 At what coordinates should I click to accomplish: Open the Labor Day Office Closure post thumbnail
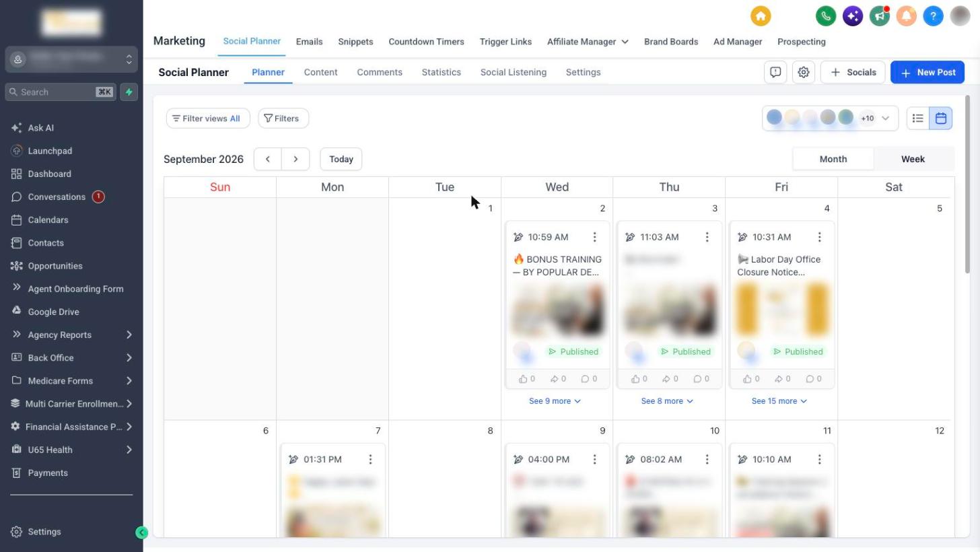781,310
